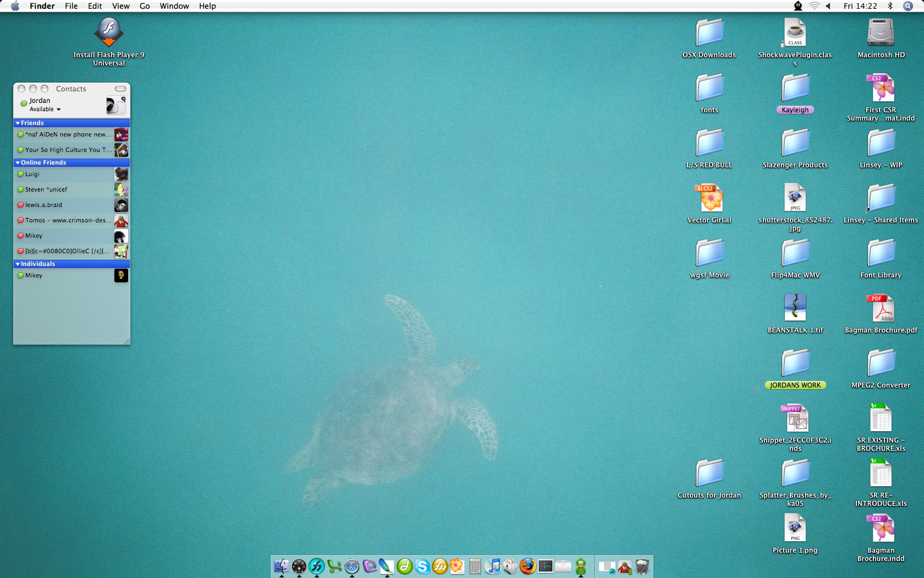This screenshot has height=578, width=924.
Task: Open the View menu
Action: [121, 6]
